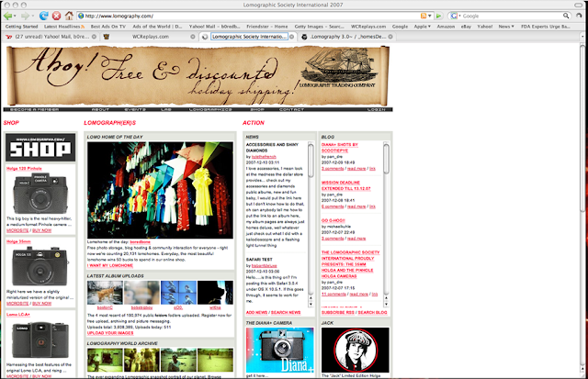Go to the browser Home icon

[69, 16]
